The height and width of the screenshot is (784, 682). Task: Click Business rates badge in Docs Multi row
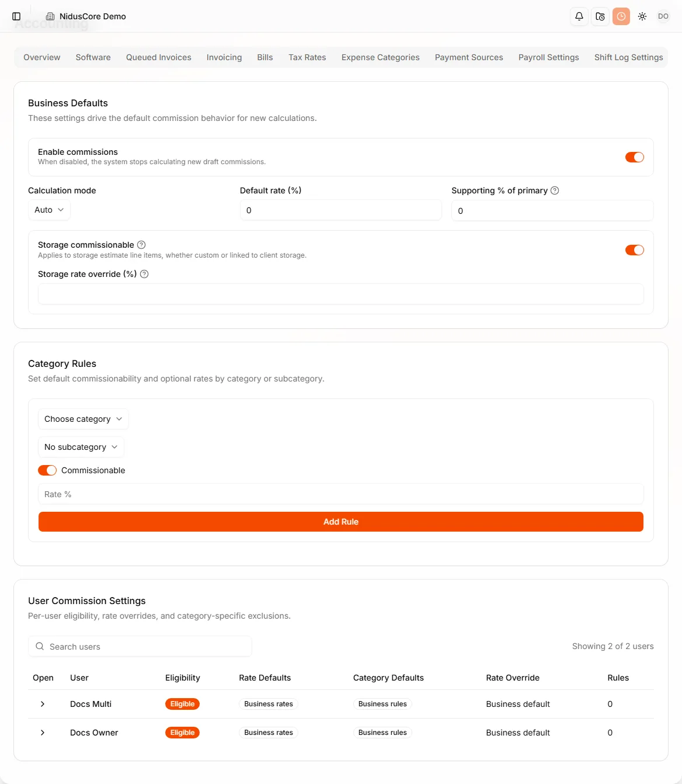pos(269,704)
